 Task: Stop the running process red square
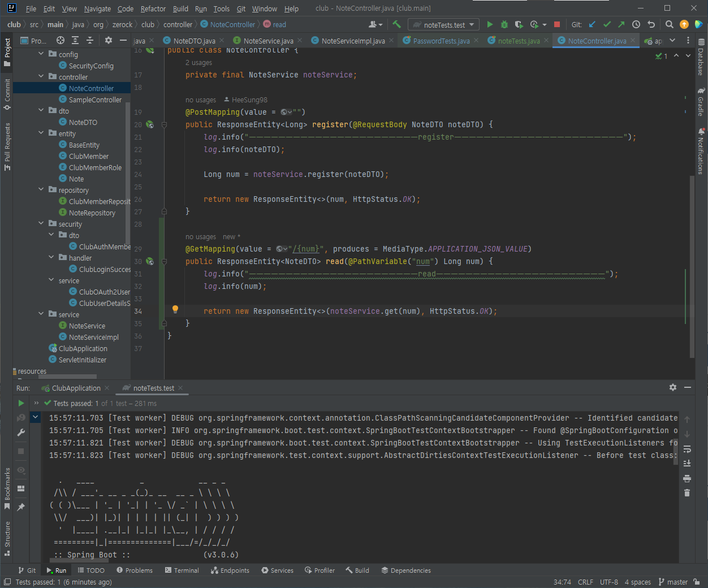(557, 24)
